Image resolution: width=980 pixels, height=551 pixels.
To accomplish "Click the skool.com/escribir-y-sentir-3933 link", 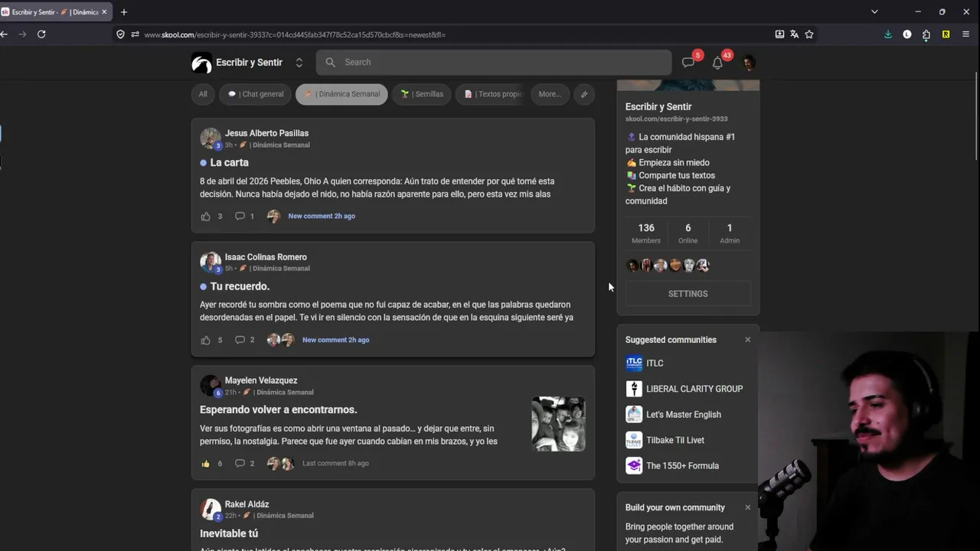I will pos(677,119).
